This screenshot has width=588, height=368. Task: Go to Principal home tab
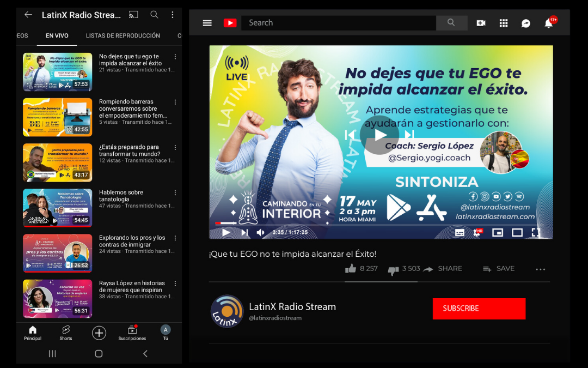(x=33, y=333)
